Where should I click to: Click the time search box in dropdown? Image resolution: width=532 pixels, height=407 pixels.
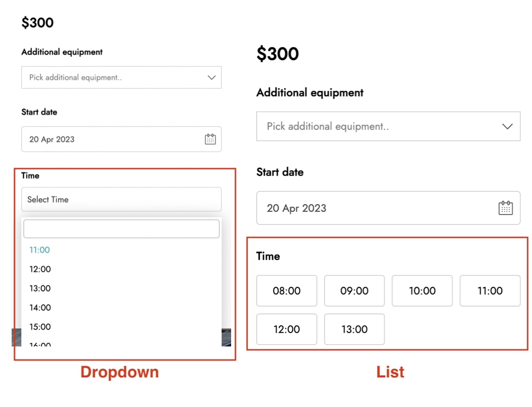pyautogui.click(x=122, y=229)
